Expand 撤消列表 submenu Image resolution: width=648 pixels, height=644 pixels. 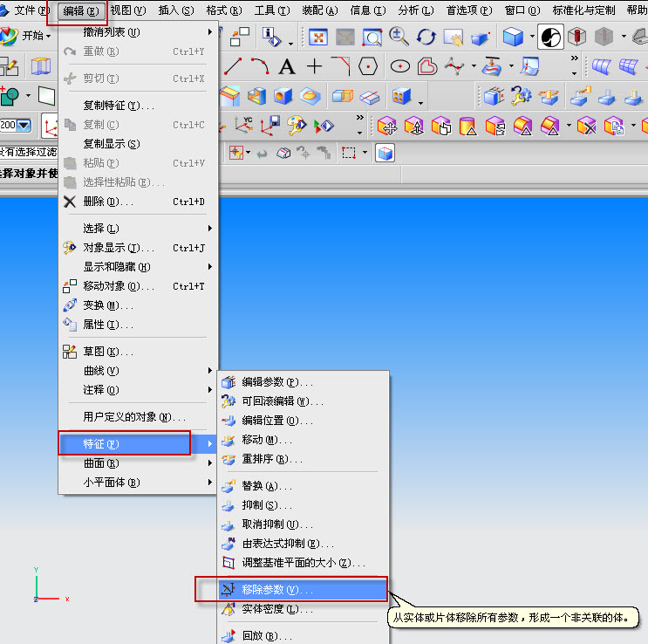click(x=138, y=31)
